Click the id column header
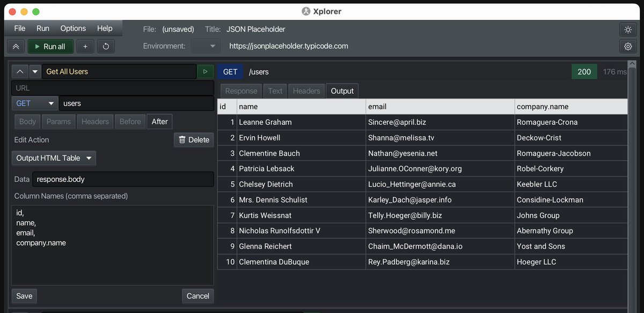Screen dimensions: 644x313 pyautogui.click(x=227, y=107)
